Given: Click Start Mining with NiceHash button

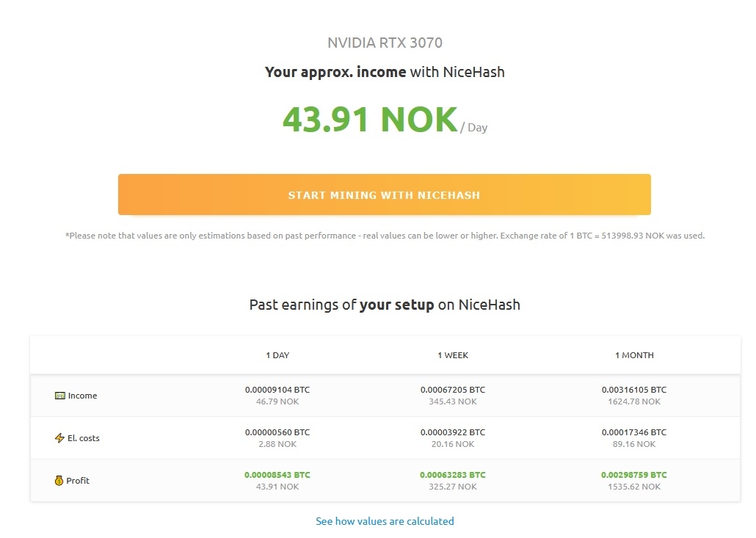Looking at the screenshot, I should (385, 195).
